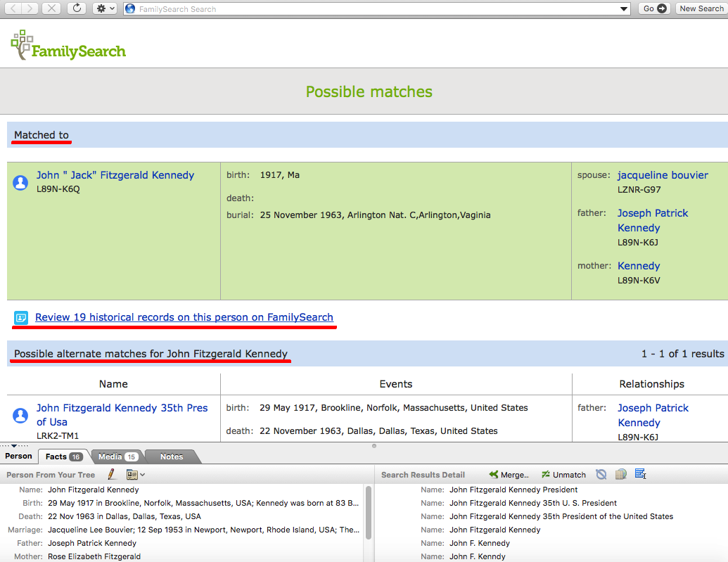Open spouse jacqueline bouvier link
Viewport: 728px width, 562px height.
(x=663, y=175)
